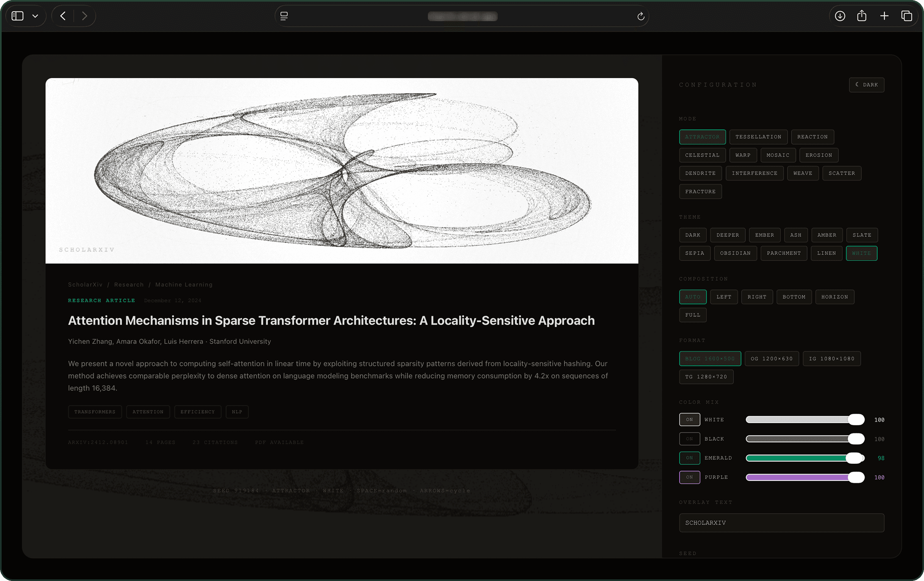Adjust the WHITE color mix slider
Image resolution: width=924 pixels, height=581 pixels.
tap(805, 420)
